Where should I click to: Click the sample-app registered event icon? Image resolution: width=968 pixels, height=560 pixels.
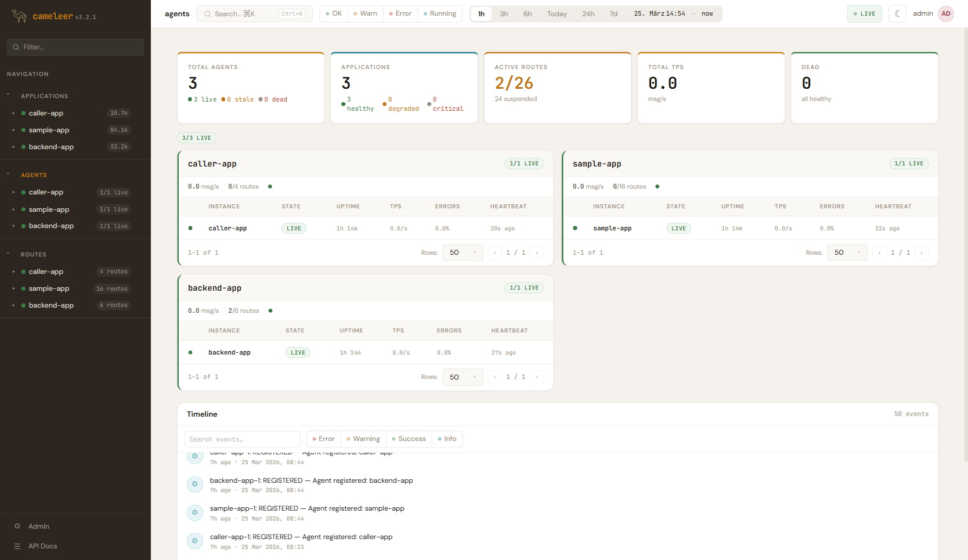195,512
